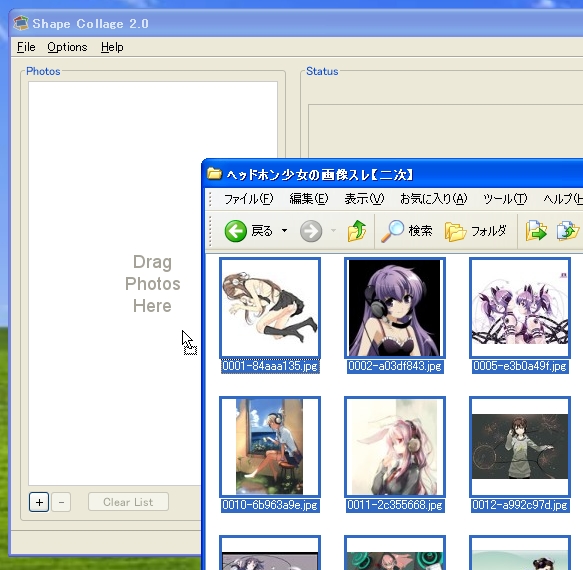
Task: Go up one folder level icon
Action: pyautogui.click(x=357, y=231)
